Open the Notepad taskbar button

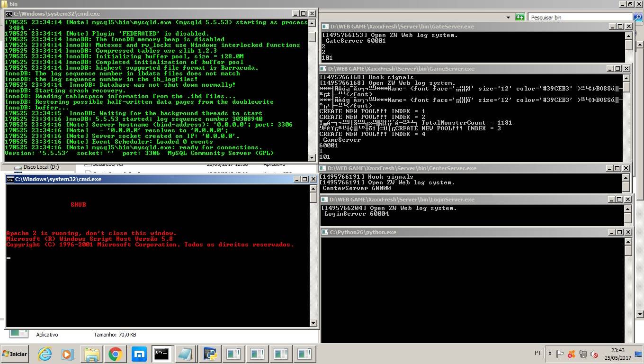coord(186,354)
